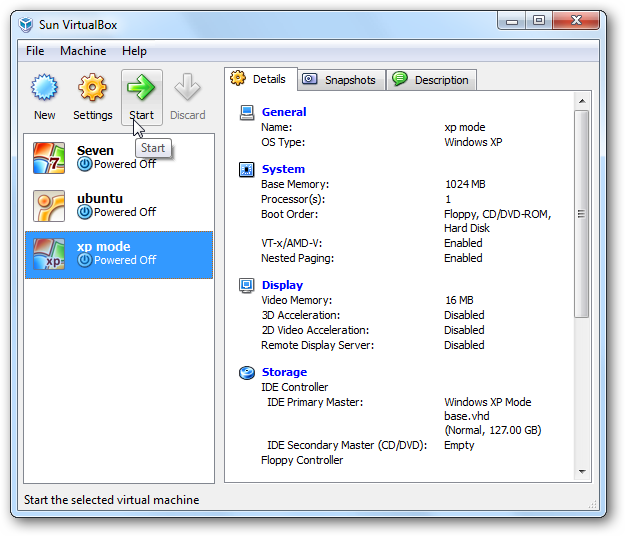
Task: Click the camera icon on Snapshots tab
Action: [309, 79]
